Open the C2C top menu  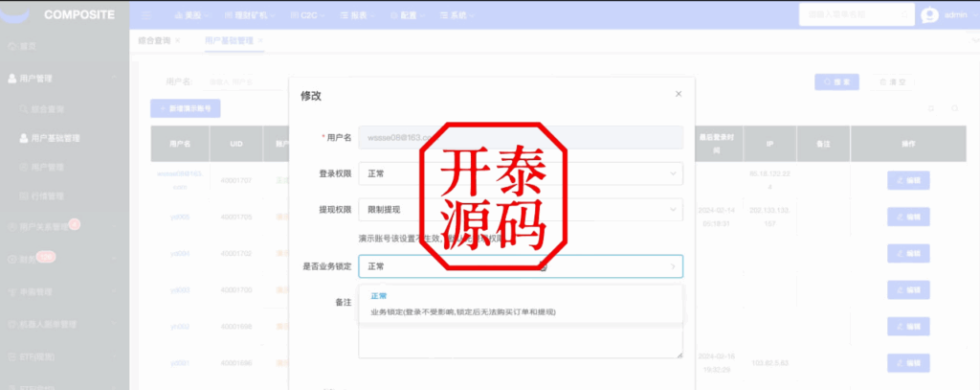coord(308,15)
